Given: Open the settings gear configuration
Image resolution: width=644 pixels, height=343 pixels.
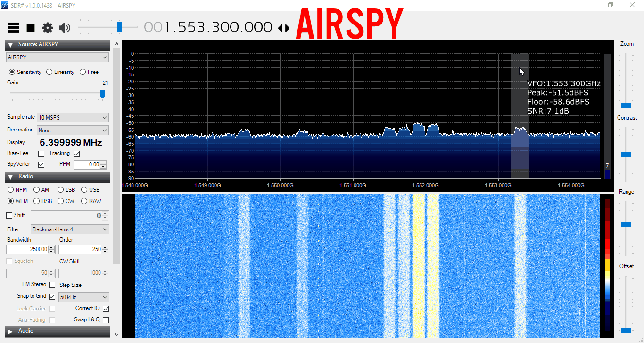Looking at the screenshot, I should tap(48, 28).
